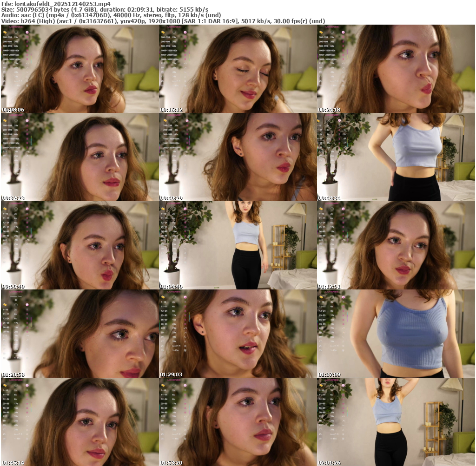Open the thumbnail timestamped 00:08:06
The height and width of the screenshot is (466, 476).
click(79, 69)
